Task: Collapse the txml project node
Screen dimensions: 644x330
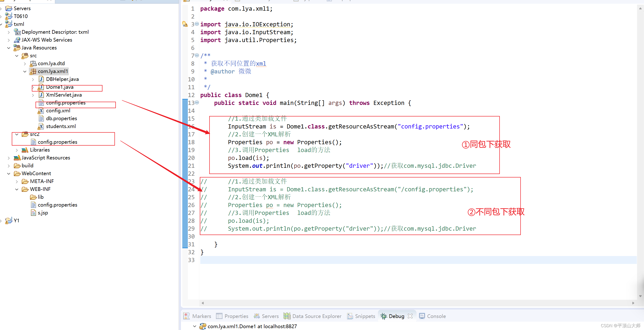Action: (2, 24)
